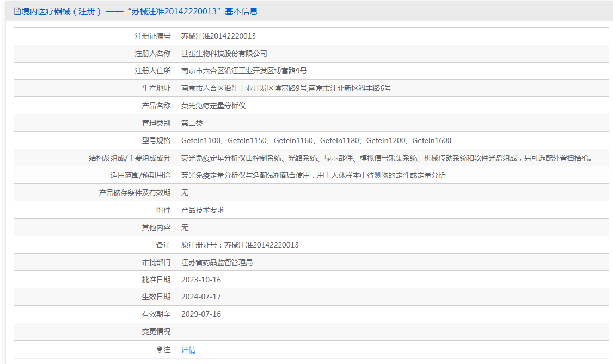This screenshot has width=613, height=364.
Task: Click the 注册人名称 label
Action: pyautogui.click(x=152, y=53)
